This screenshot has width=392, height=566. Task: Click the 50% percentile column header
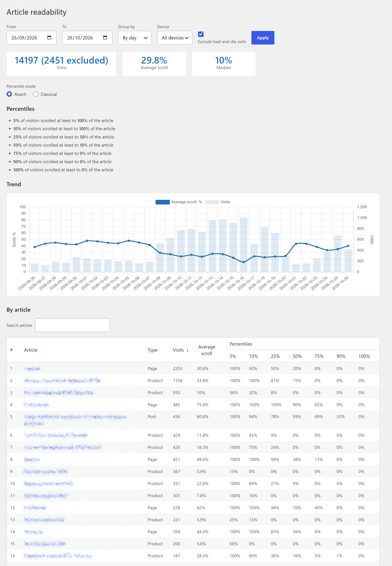297,356
